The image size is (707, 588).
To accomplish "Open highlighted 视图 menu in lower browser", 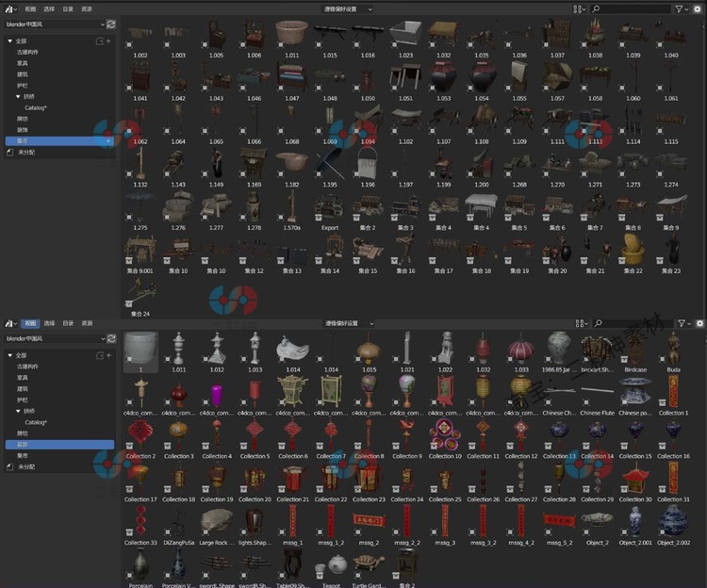I will [x=30, y=323].
